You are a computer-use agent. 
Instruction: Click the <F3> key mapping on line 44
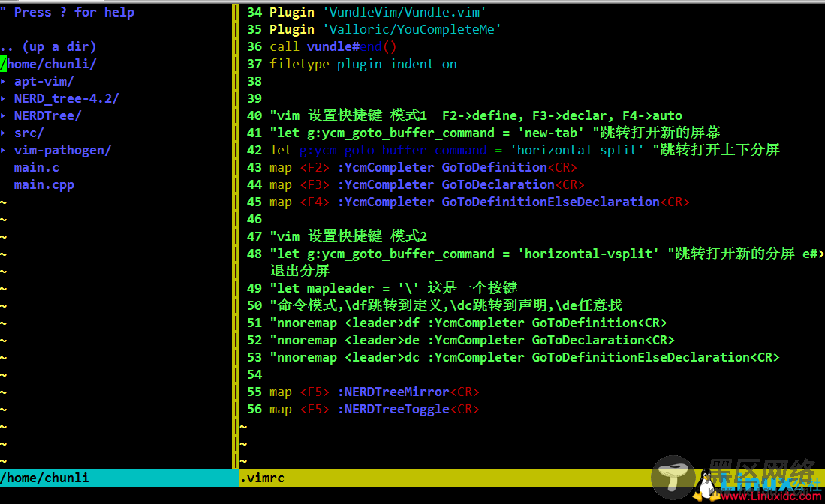pyautogui.click(x=315, y=185)
